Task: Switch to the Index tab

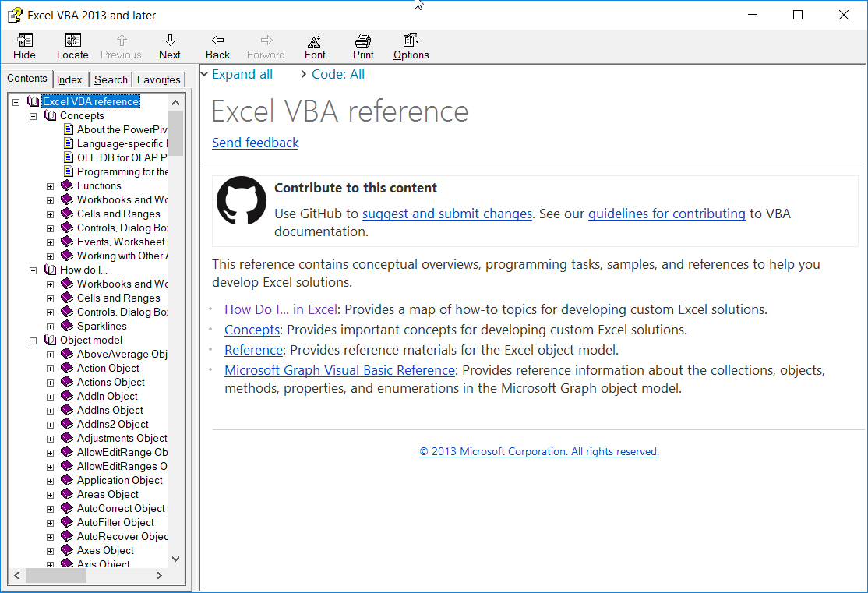Action: pos(69,79)
